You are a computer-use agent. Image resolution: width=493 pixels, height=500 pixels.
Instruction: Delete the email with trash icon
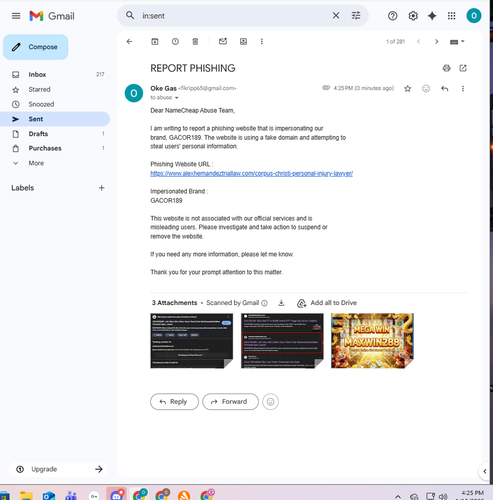(195, 41)
